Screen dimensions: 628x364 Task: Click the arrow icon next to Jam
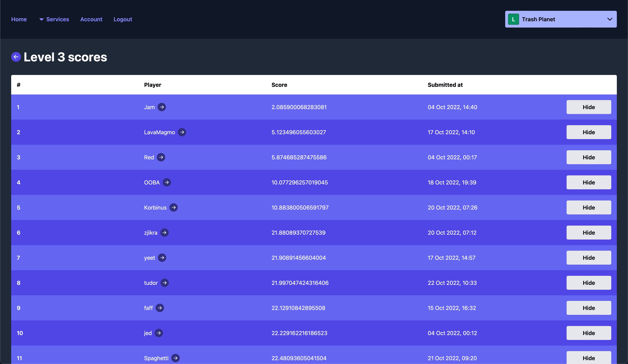(162, 107)
